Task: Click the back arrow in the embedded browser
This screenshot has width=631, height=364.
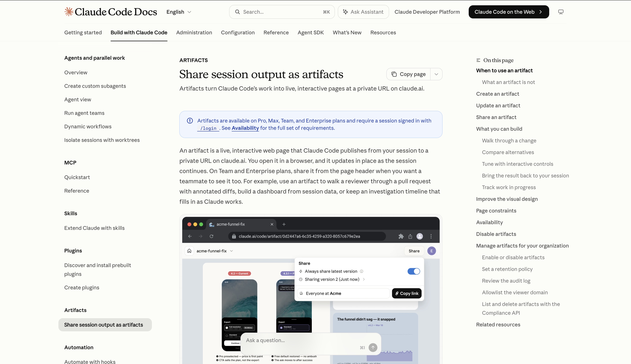Action: [190, 236]
